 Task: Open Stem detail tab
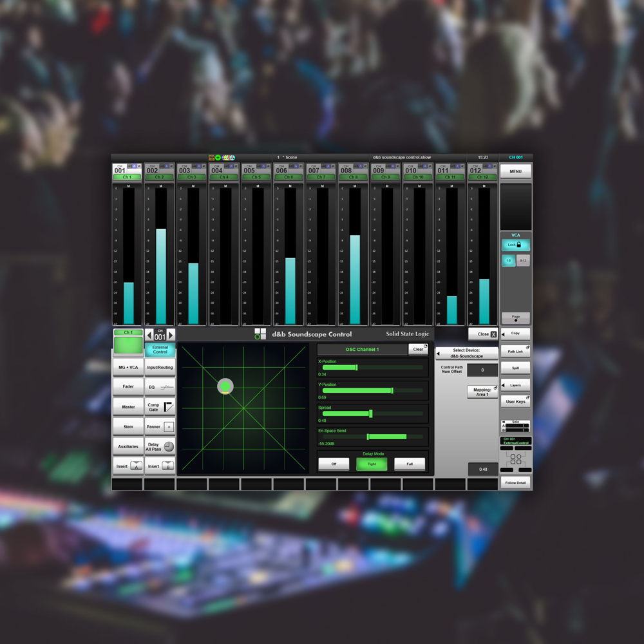128,427
